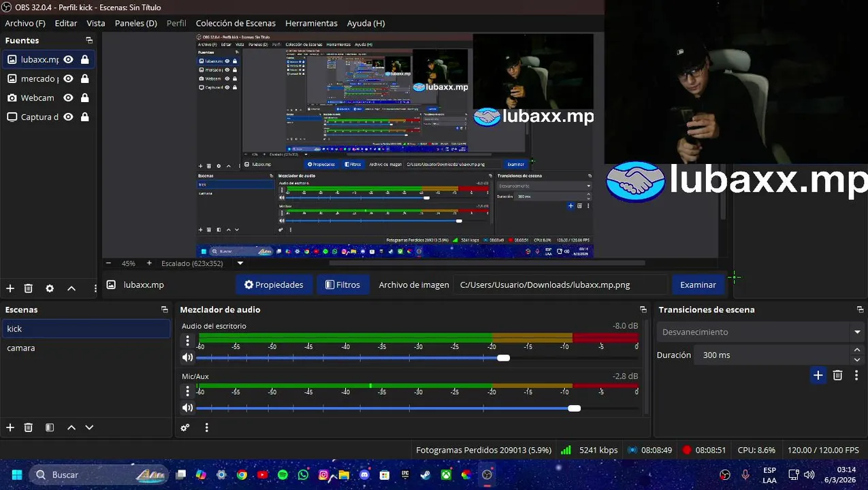Image resolution: width=868 pixels, height=490 pixels.
Task: Unlock the lubaxx.mp source
Action: pos(84,60)
